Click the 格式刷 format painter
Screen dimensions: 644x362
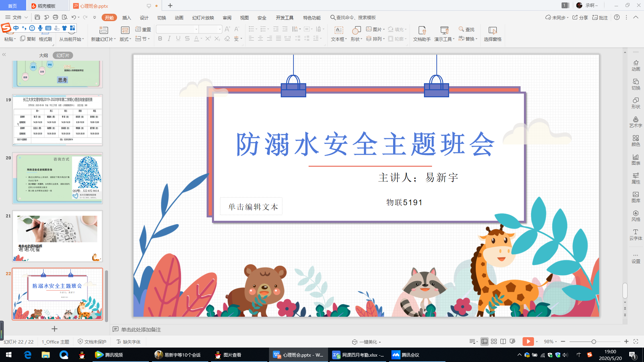point(45,39)
